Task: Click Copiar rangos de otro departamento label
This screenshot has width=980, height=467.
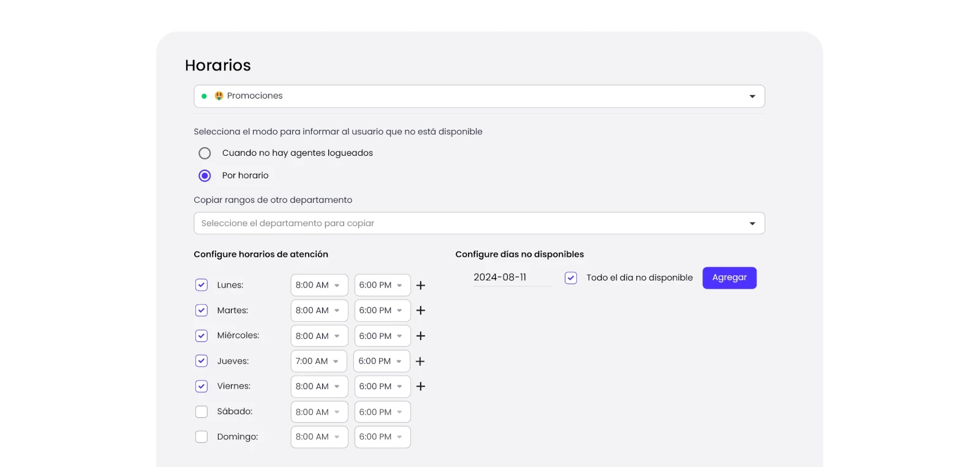Action: pos(273,200)
